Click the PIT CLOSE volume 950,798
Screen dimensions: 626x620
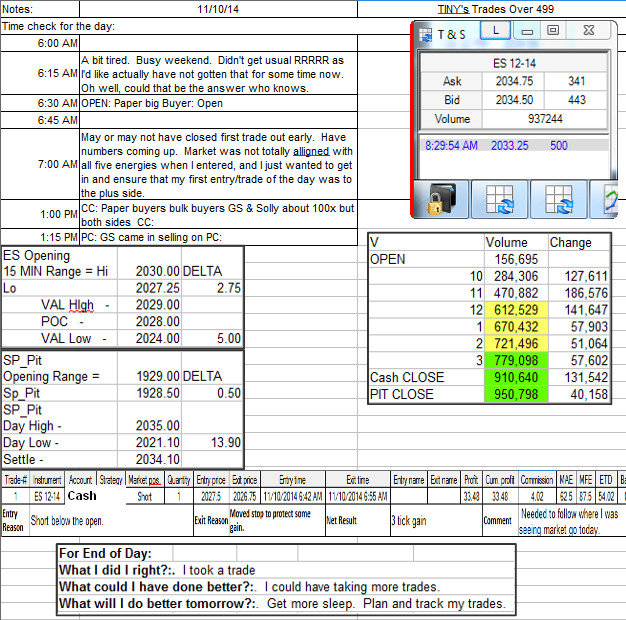click(516, 394)
